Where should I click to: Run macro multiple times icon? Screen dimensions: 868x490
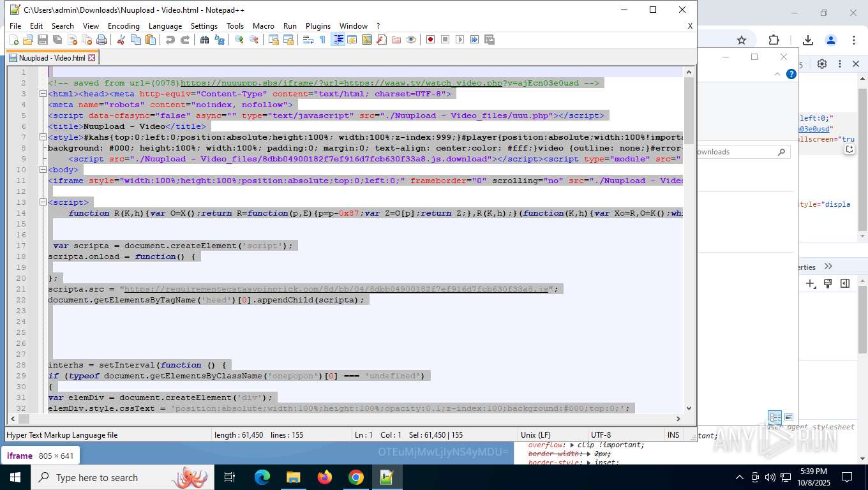click(474, 40)
